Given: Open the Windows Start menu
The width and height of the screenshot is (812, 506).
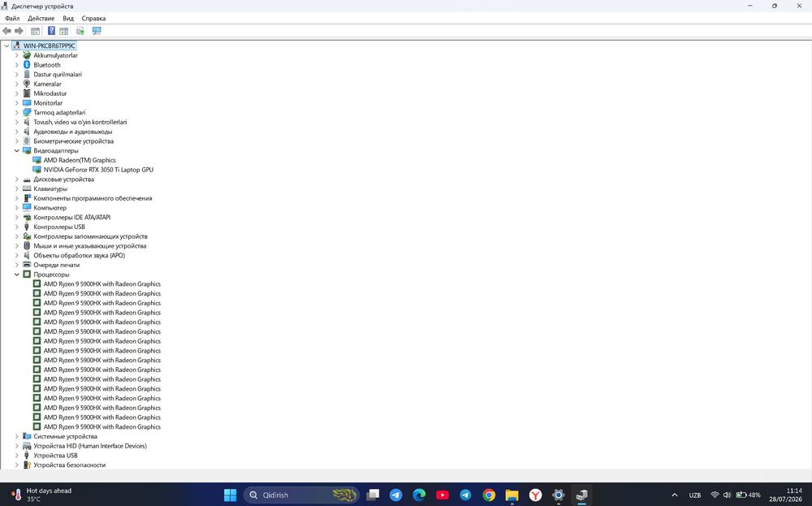Looking at the screenshot, I should (x=230, y=495).
